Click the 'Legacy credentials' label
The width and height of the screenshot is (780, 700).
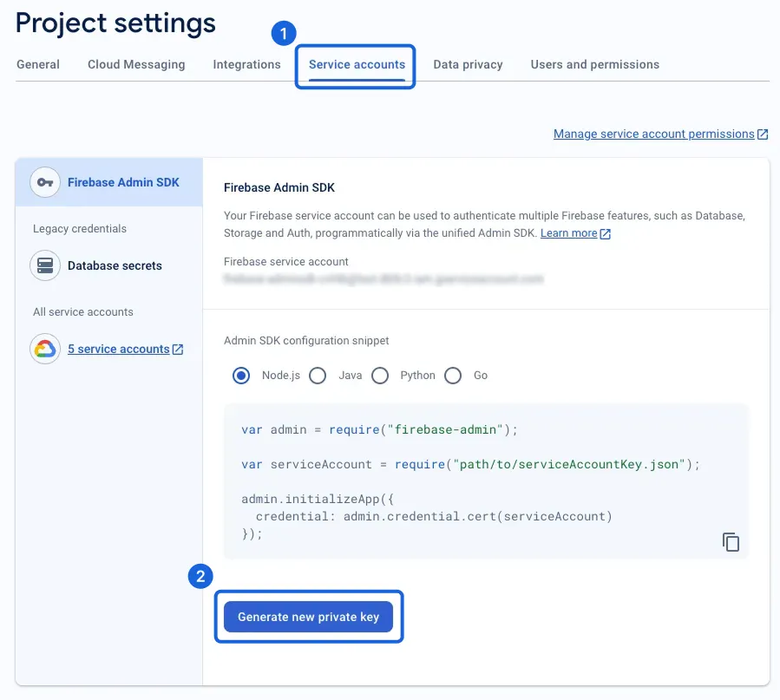pyautogui.click(x=80, y=229)
